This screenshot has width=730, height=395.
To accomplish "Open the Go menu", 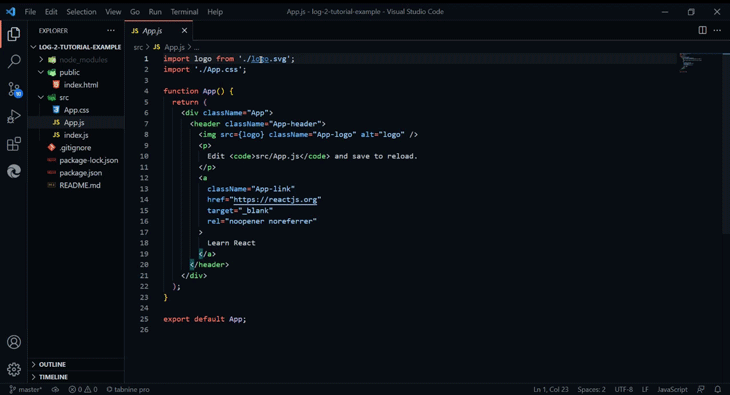I will click(135, 12).
